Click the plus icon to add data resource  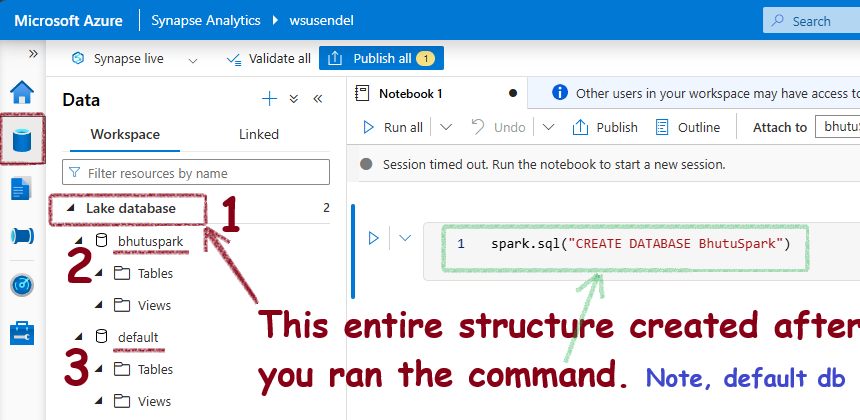tap(269, 99)
